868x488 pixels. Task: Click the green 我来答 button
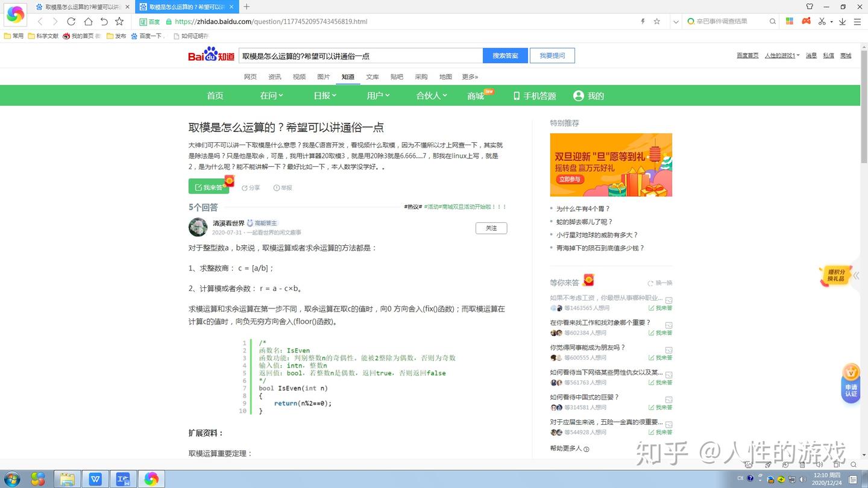click(x=208, y=187)
